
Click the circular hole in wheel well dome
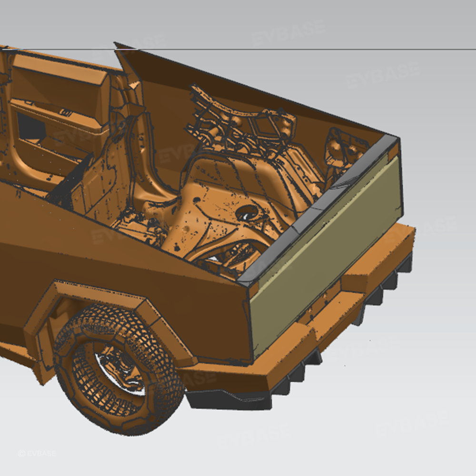(x=248, y=213)
